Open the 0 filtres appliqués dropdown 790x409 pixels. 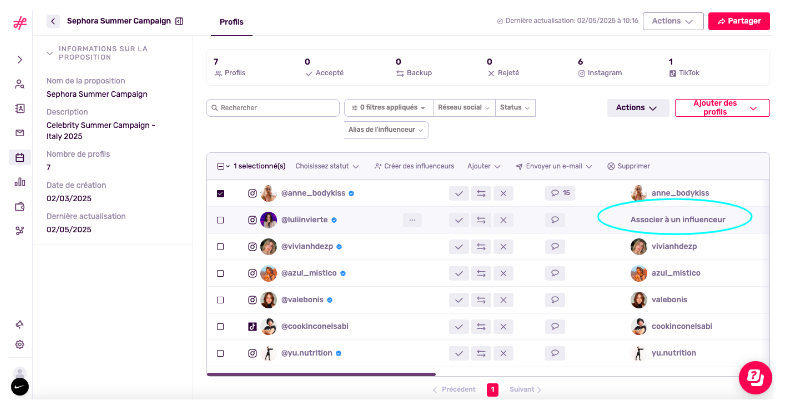388,108
